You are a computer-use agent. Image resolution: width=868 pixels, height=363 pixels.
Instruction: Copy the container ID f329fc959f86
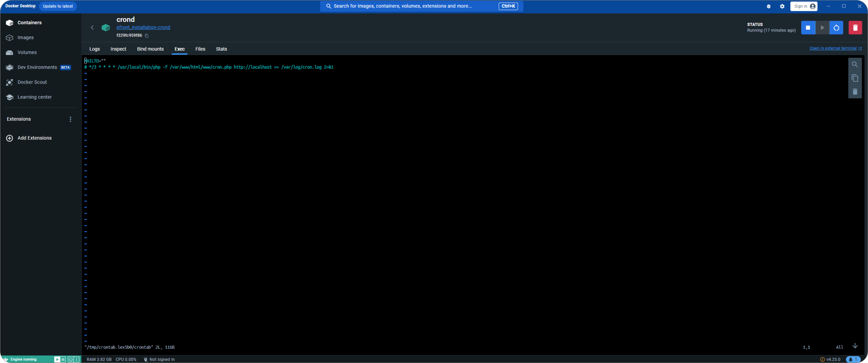[x=147, y=36]
